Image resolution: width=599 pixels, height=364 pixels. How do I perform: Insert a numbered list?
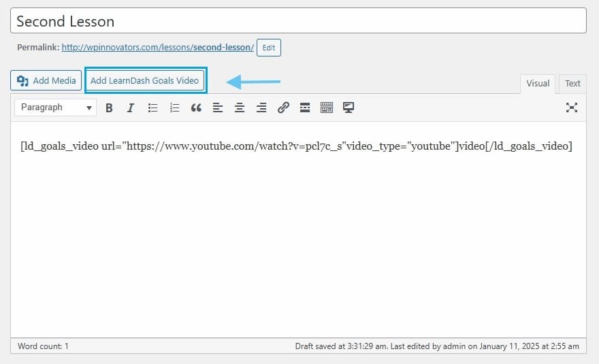[174, 107]
